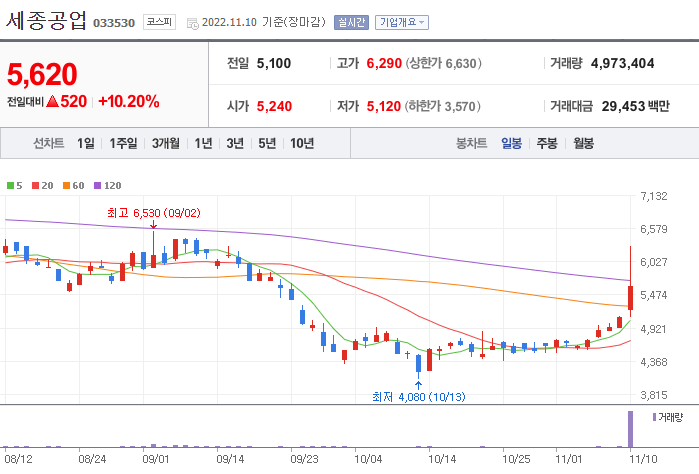Click the 선차트 label
This screenshot has width=699, height=474.
tap(49, 143)
